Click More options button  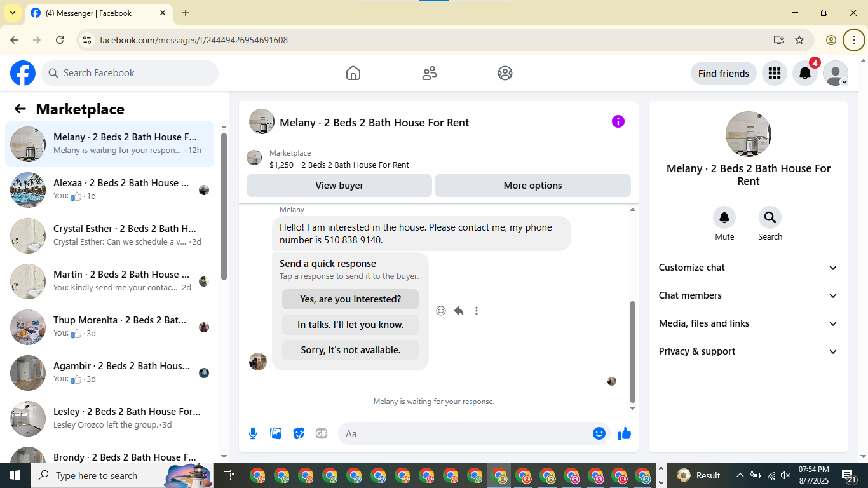click(532, 186)
